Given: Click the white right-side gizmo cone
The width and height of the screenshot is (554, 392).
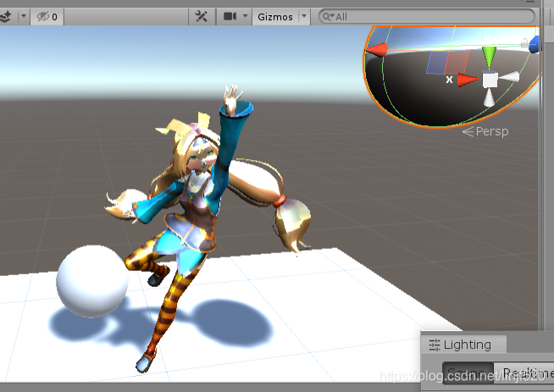Looking at the screenshot, I should pos(509,77).
